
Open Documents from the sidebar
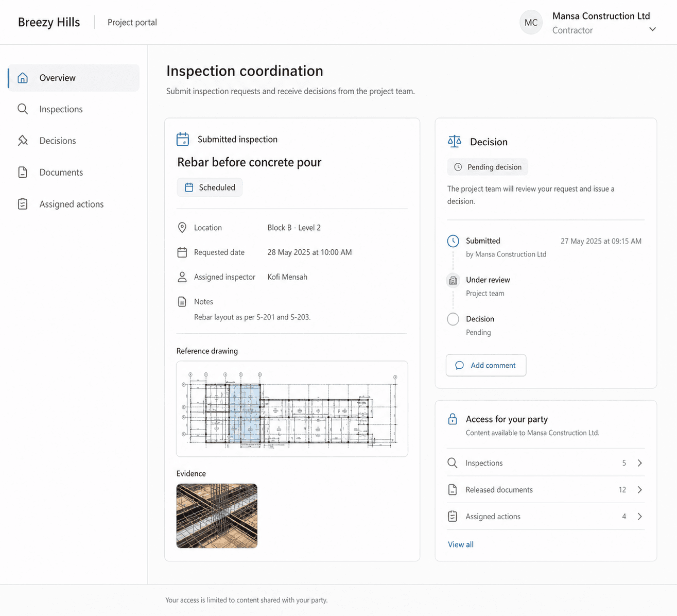[74, 173]
